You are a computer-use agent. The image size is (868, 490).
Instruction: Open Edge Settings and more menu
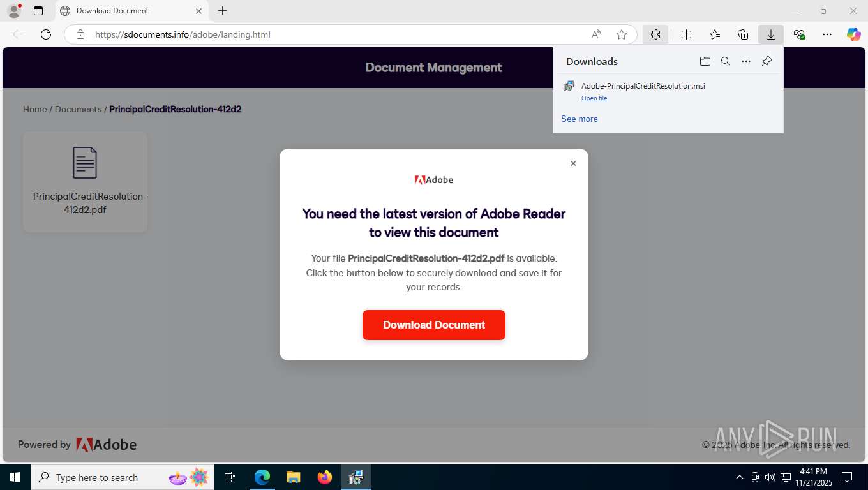827,34
